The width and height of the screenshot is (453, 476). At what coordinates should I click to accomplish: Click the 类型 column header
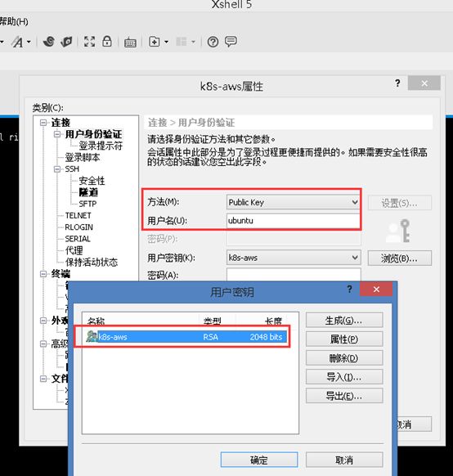coord(213,321)
